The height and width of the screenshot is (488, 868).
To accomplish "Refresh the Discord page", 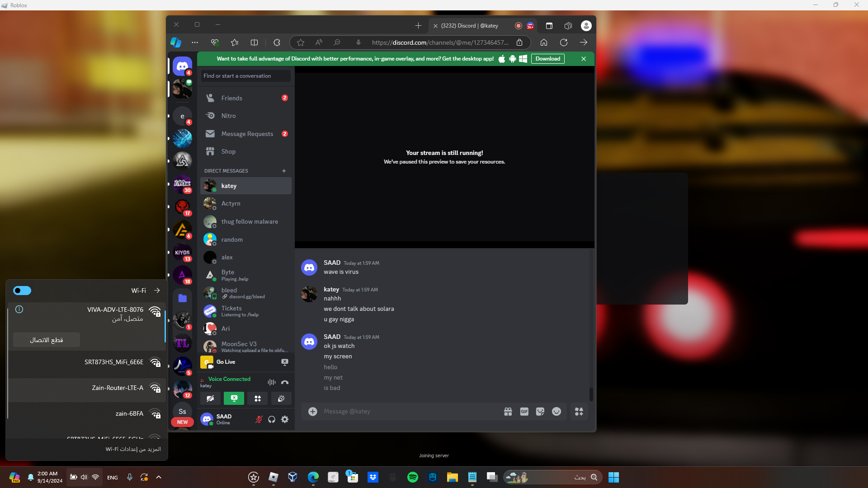I will point(564,42).
